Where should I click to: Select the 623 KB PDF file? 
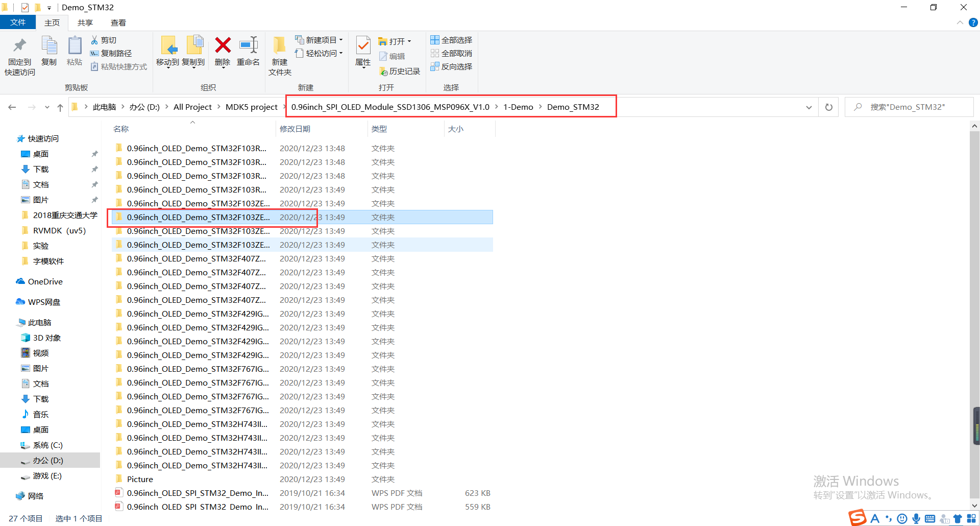[302, 493]
